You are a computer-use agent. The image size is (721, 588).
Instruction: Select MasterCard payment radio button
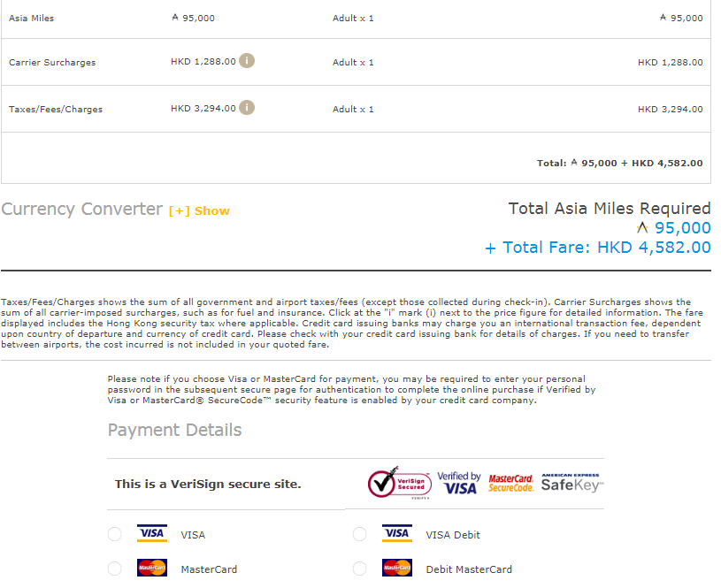click(114, 569)
